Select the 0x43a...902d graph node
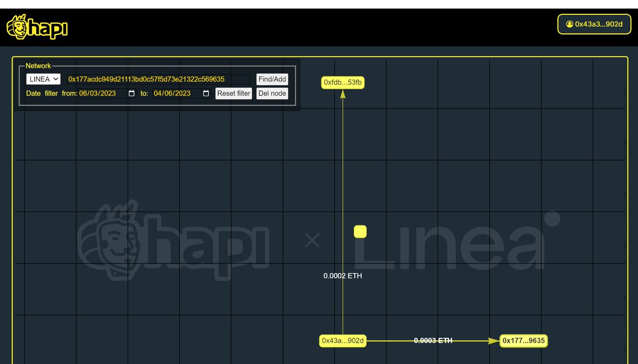The width and height of the screenshot is (638, 364). coord(343,341)
